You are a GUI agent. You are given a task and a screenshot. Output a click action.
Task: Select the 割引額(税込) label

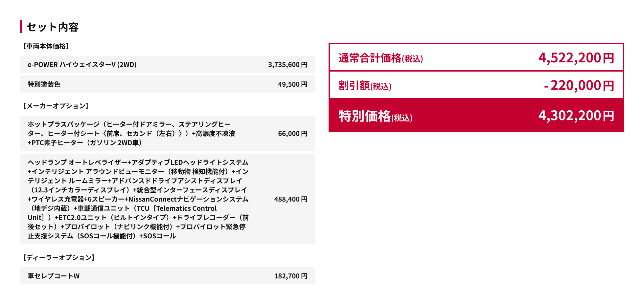coord(365,86)
